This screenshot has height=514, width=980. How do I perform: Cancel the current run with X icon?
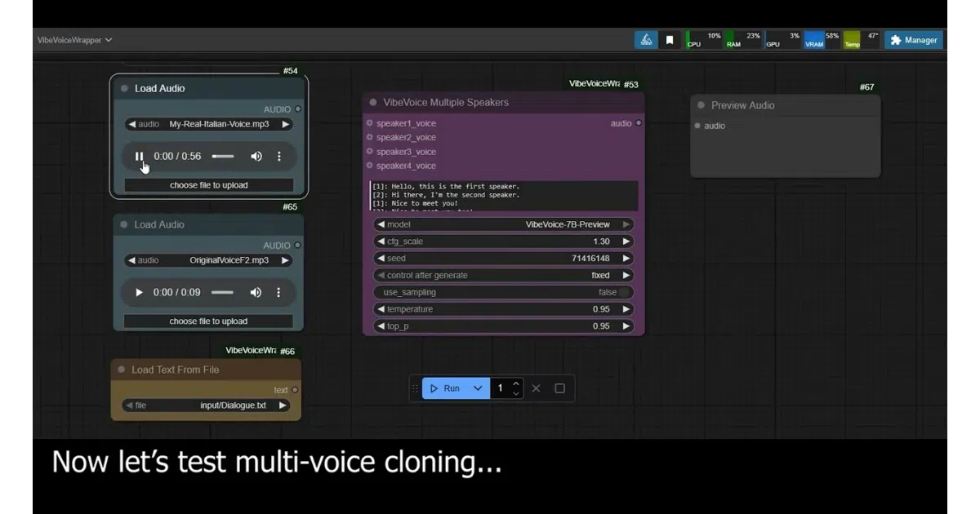(536, 388)
